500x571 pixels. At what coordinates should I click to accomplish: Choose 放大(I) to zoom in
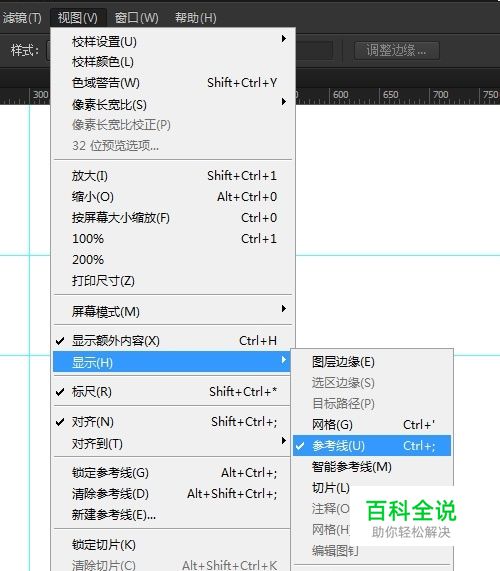172,176
